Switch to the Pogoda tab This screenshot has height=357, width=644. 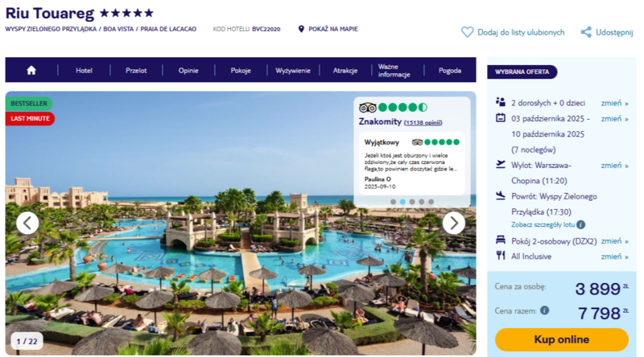pos(450,70)
